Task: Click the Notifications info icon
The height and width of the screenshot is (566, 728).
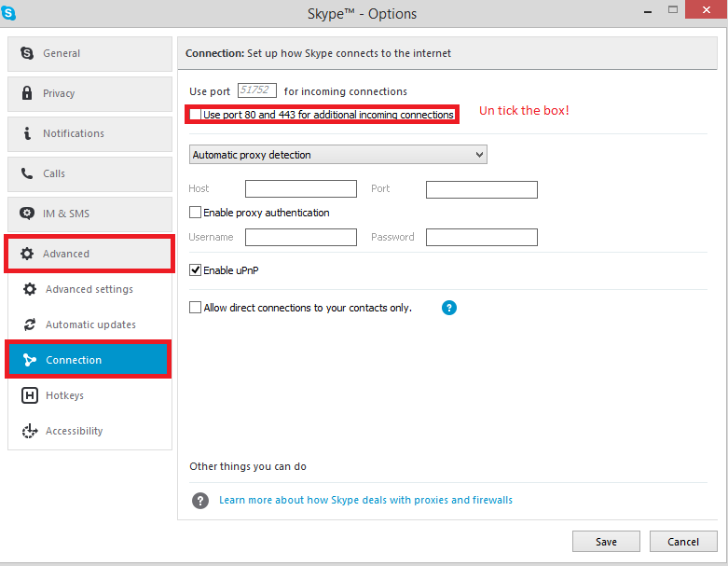Action: tap(27, 133)
